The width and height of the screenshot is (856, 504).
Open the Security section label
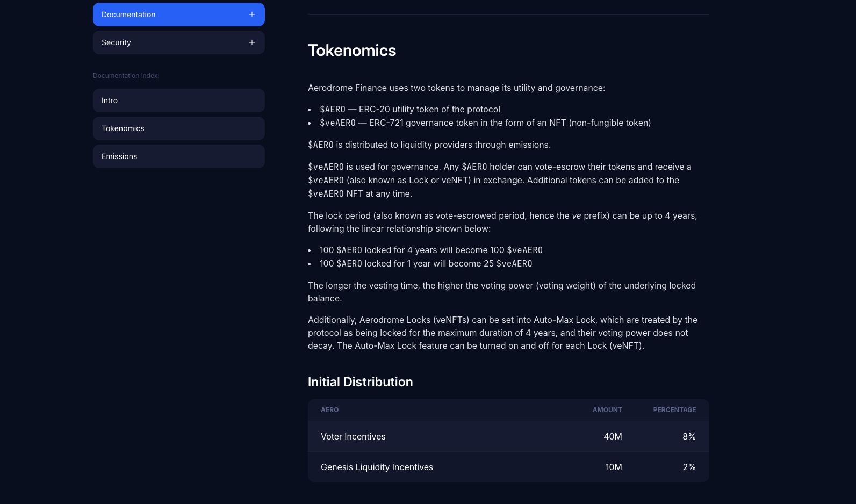[116, 42]
